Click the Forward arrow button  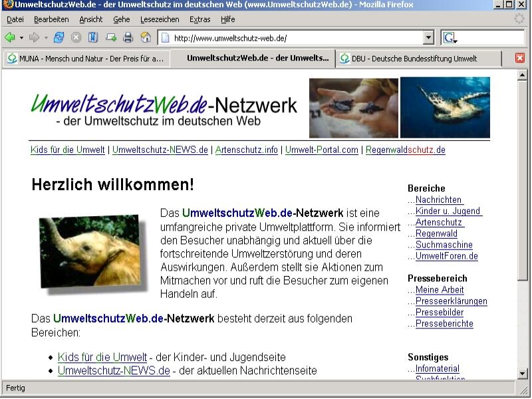pyautogui.click(x=34, y=38)
